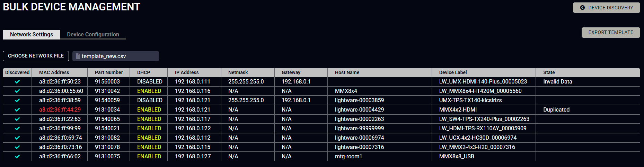Click the discovered checkmark in the MMX8x4 row

point(17,91)
